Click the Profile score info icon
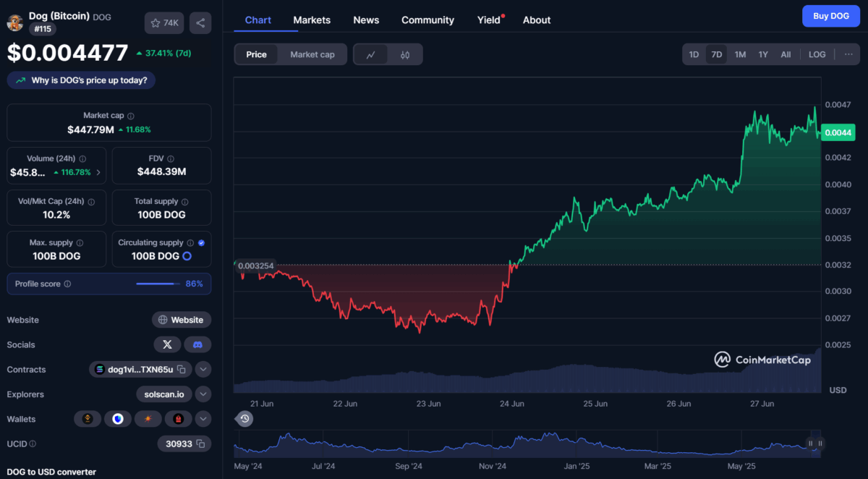 coord(67,284)
